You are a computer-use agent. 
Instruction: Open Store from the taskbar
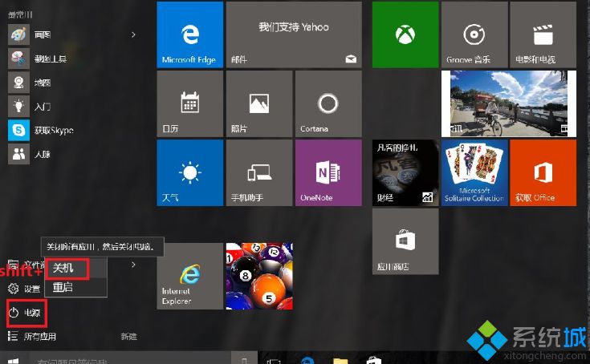373,360
